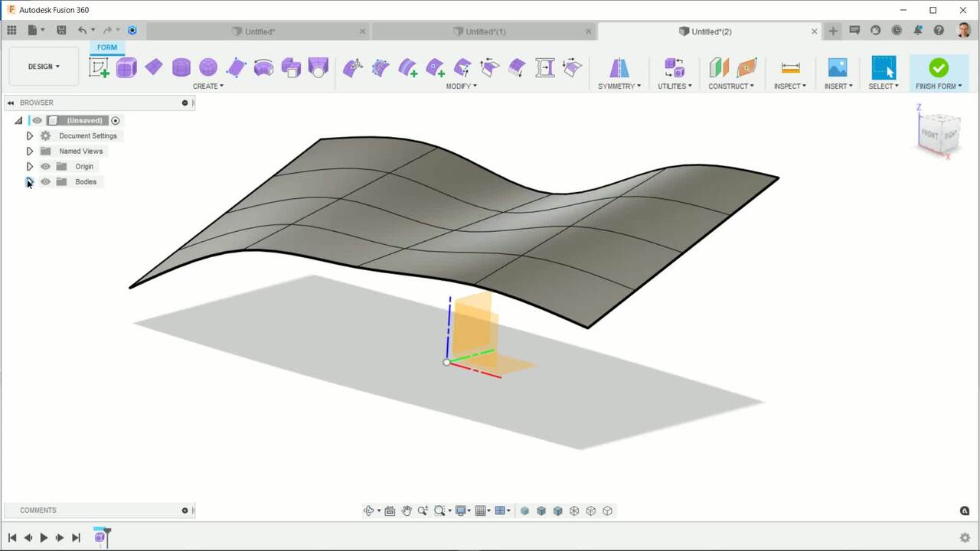
Task: Choose the form Box tool
Action: (x=126, y=67)
